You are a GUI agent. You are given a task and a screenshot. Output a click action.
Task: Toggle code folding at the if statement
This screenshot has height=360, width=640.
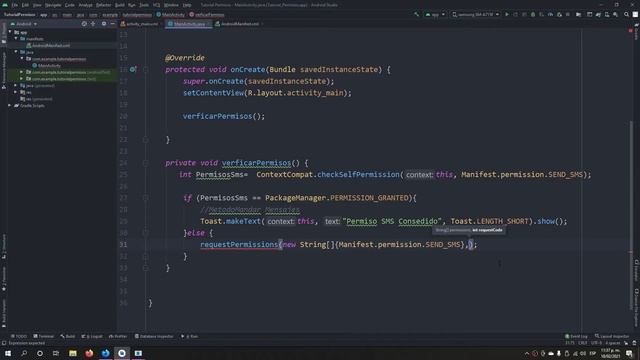(x=146, y=198)
